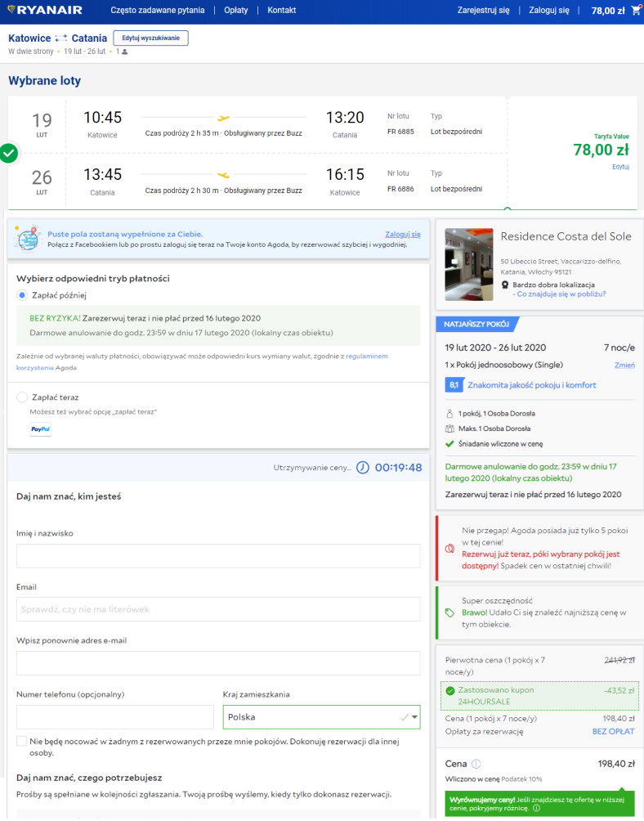Open Kontakt in the header menu
644x821 pixels.
click(281, 10)
